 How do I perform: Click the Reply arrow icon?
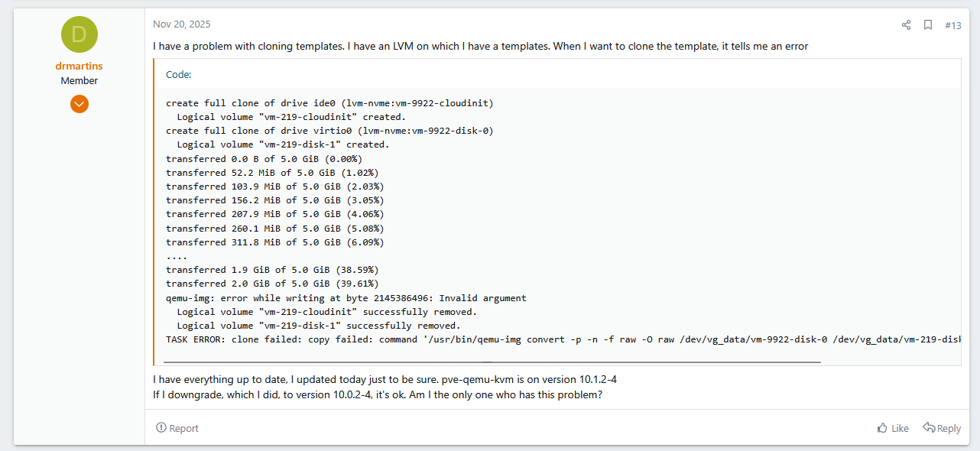tap(929, 427)
